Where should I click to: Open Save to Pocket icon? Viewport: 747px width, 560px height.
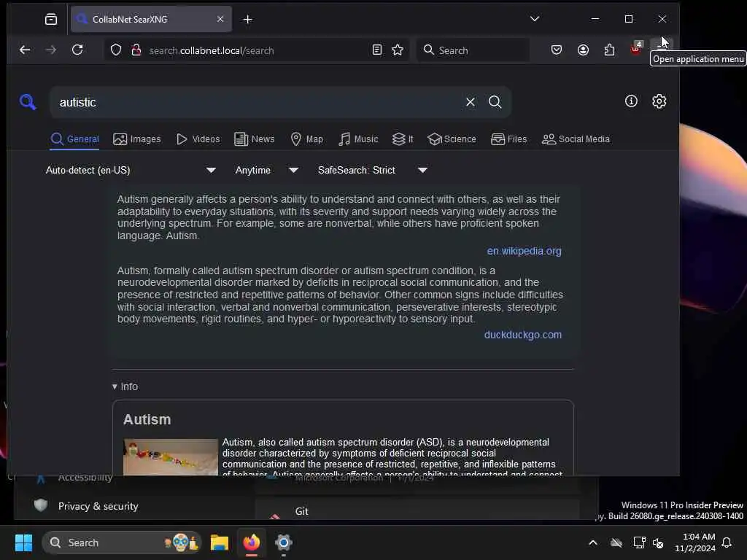556,50
